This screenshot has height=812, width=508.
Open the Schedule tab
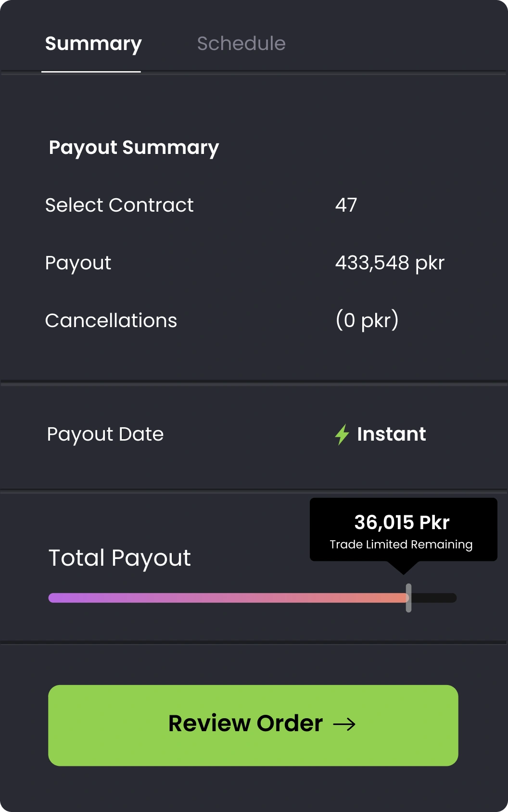pos(241,44)
